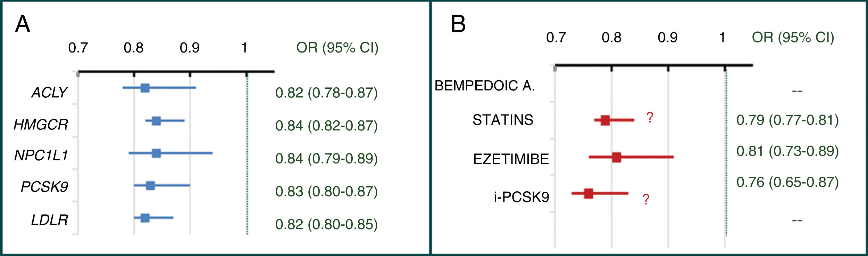Screen dimensions: 868x256
Task: Click the red question mark beside STATINS
Action: point(650,118)
